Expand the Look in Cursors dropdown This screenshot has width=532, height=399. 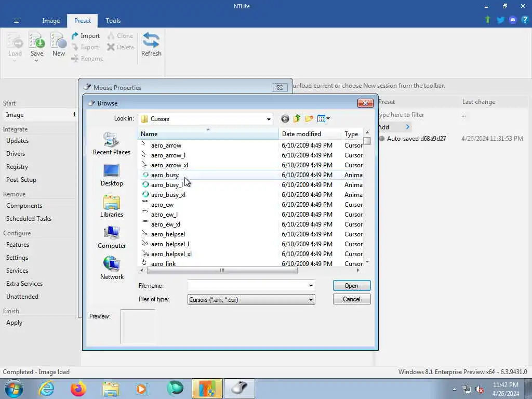[269, 119]
